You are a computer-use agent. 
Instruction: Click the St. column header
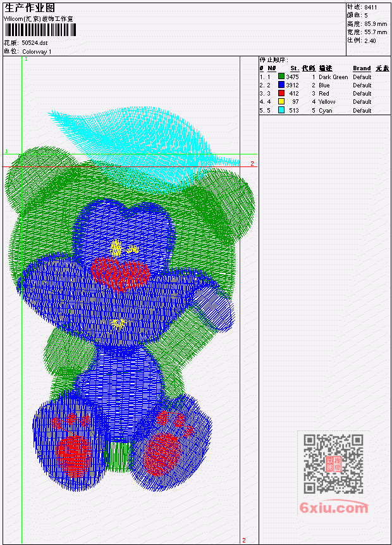click(295, 68)
